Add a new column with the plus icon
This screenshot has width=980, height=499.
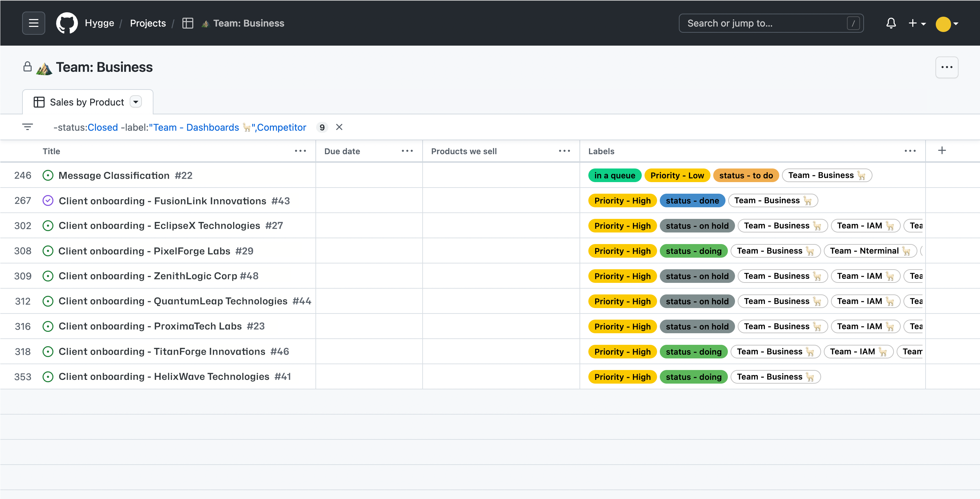(x=942, y=151)
